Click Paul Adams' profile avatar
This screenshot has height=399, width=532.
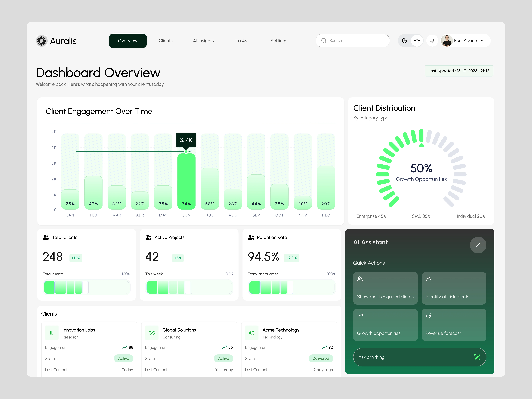point(447,41)
